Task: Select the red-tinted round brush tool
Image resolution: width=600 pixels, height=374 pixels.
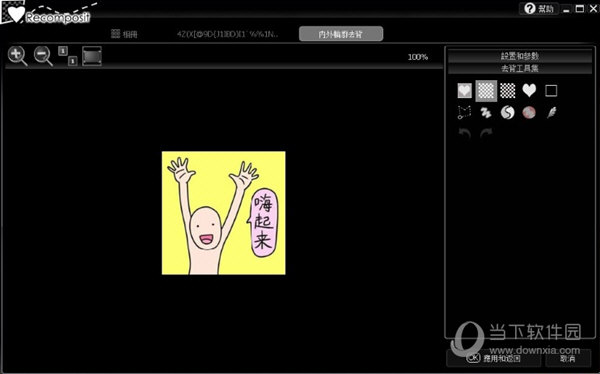Action: tap(529, 113)
